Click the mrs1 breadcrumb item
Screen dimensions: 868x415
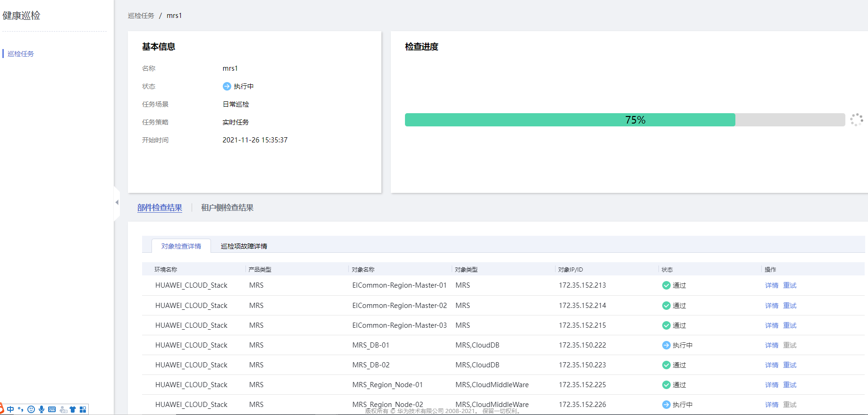(174, 16)
